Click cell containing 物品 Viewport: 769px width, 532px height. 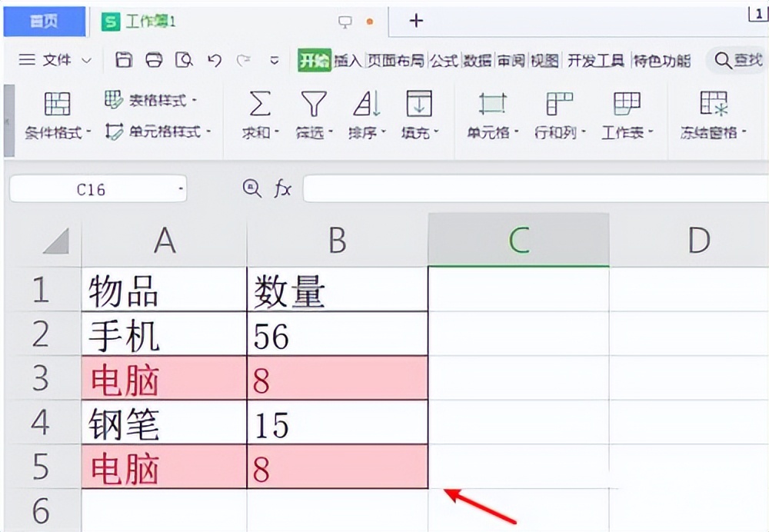[165, 289]
